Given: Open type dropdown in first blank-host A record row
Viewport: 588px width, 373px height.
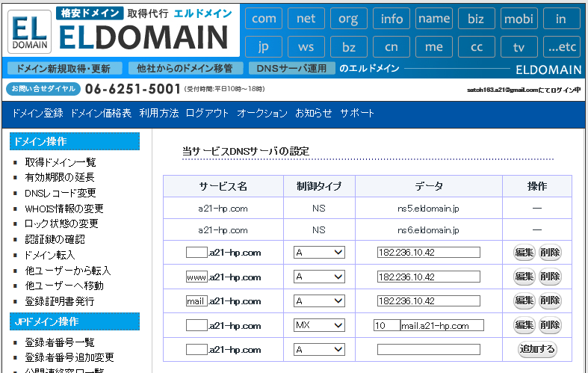Looking at the screenshot, I should [x=319, y=252].
